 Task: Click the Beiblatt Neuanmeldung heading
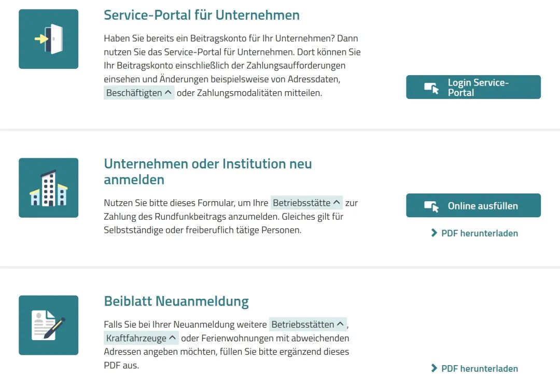176,301
